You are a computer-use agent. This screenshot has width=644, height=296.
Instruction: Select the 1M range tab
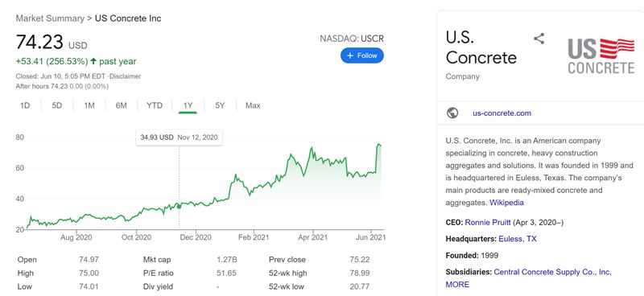[89, 105]
